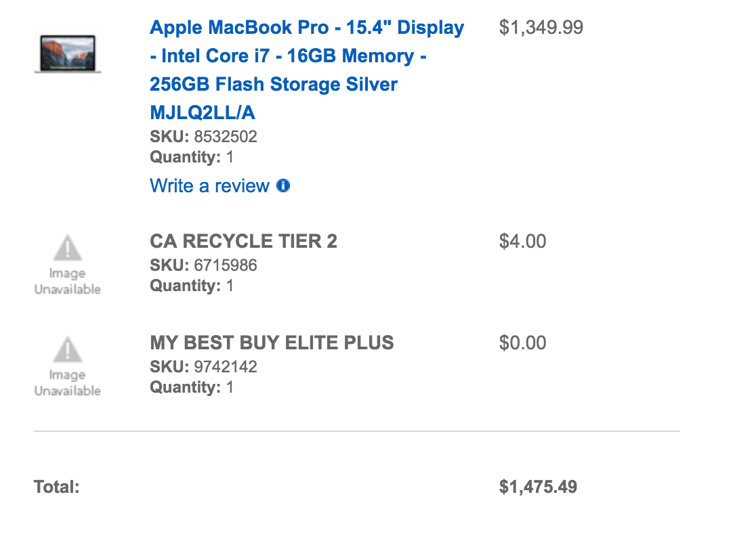Click the SKU 8532502 text
The width and height of the screenshot is (756, 547).
click(x=203, y=136)
